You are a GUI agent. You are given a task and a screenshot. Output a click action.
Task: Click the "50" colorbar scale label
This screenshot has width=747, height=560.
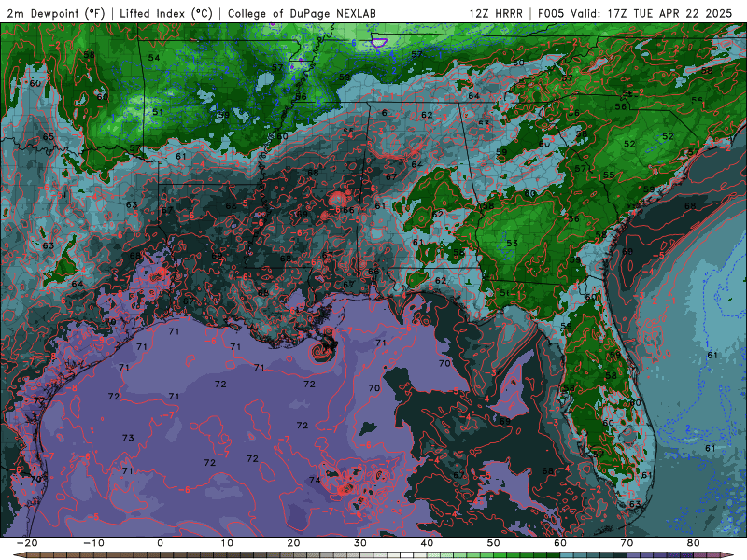(494, 543)
